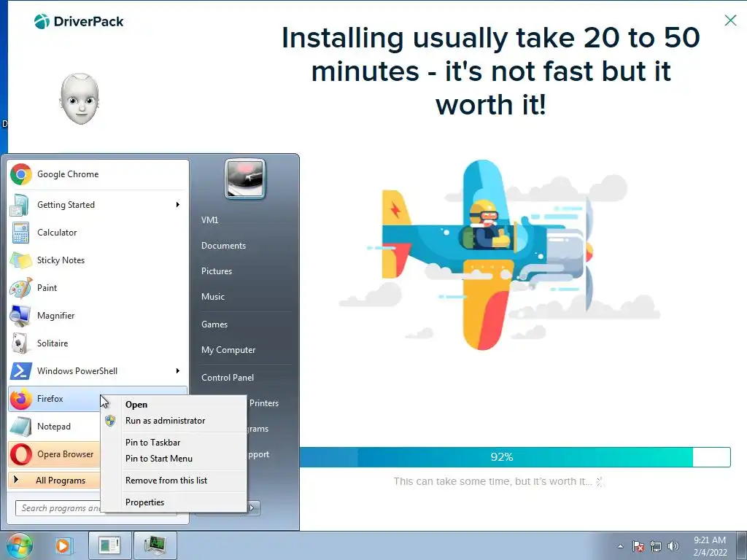Image resolution: width=747 pixels, height=560 pixels.
Task: Click the Firefox icon in Start menu
Action: click(21, 399)
